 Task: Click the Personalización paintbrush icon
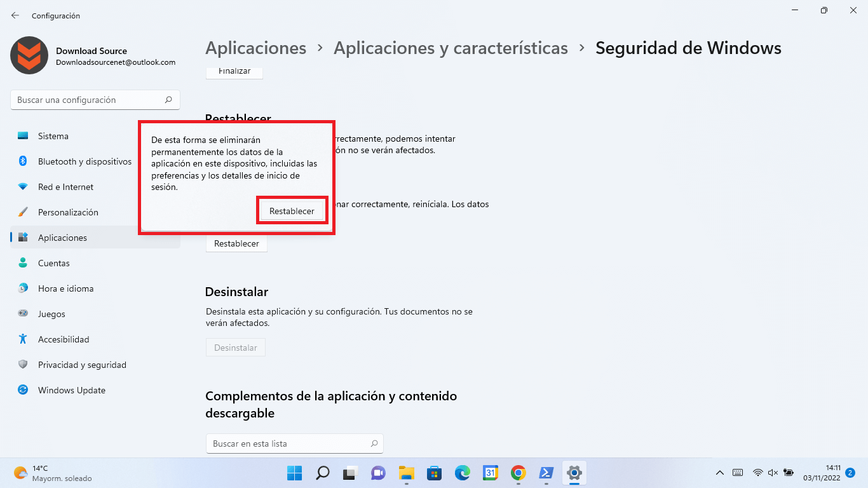click(23, 212)
